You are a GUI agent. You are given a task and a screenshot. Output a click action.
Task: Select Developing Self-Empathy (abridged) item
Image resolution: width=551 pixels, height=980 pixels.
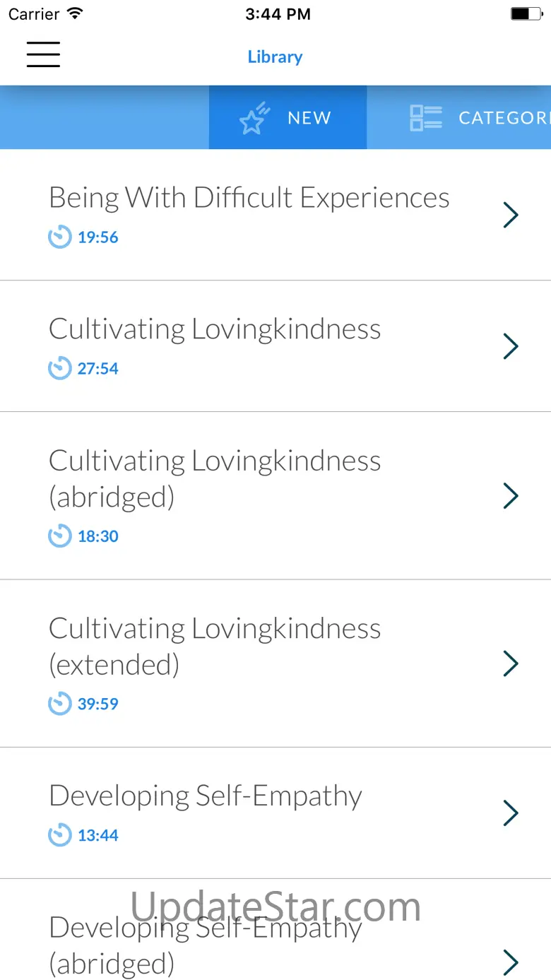[x=205, y=945]
